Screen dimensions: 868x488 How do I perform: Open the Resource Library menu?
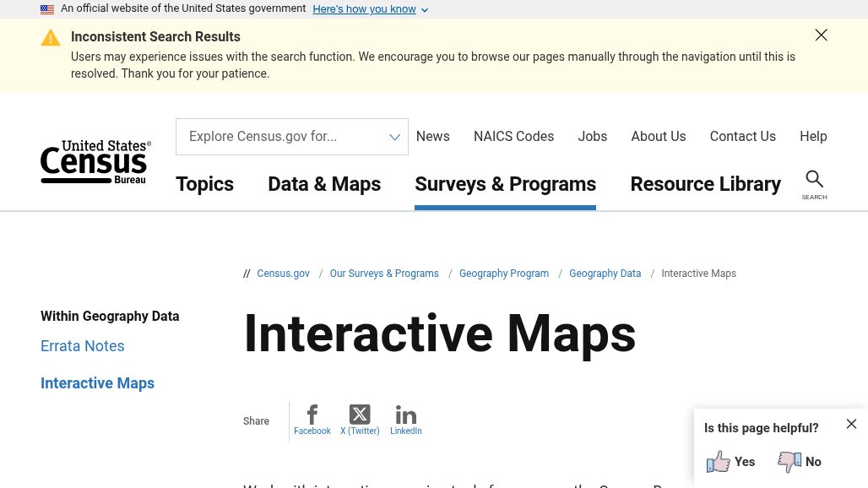pyautogui.click(x=705, y=184)
